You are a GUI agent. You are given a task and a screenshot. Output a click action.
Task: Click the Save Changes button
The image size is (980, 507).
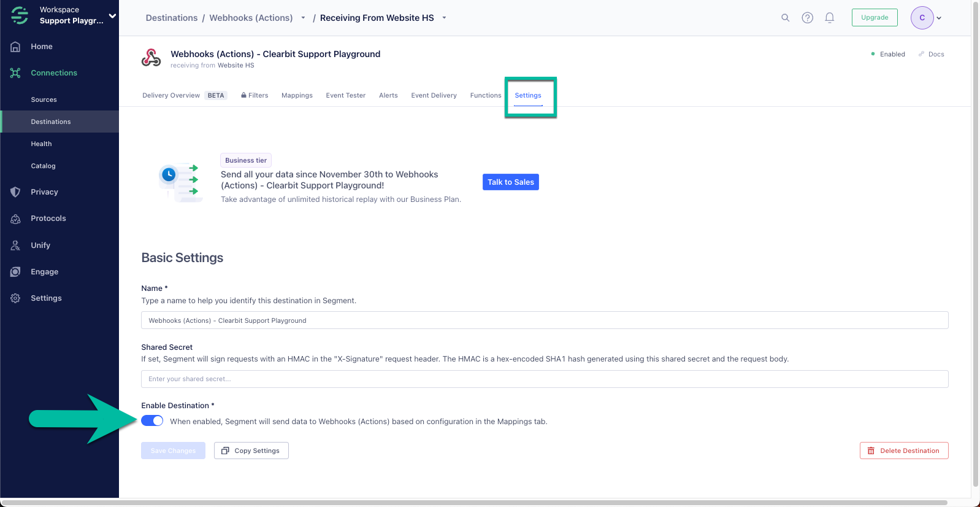click(x=173, y=451)
